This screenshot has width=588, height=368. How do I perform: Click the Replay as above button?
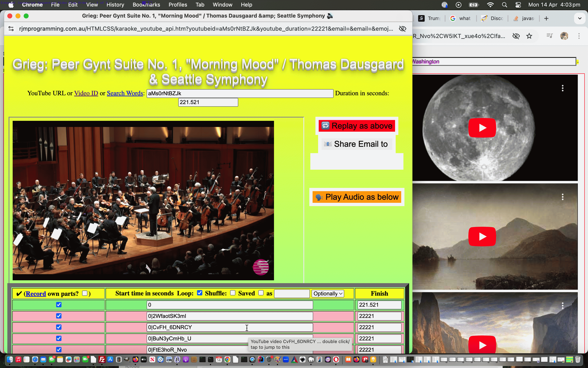[x=357, y=126]
